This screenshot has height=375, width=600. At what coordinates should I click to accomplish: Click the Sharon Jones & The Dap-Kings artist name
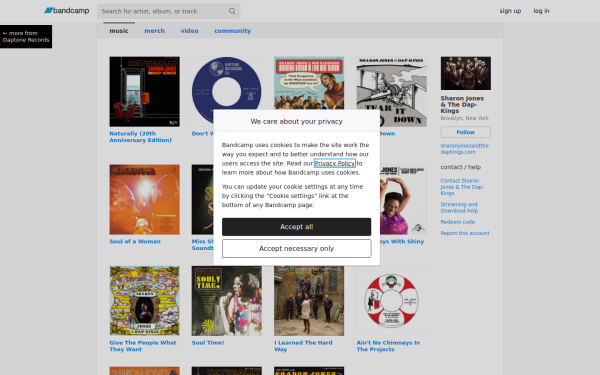click(x=462, y=104)
